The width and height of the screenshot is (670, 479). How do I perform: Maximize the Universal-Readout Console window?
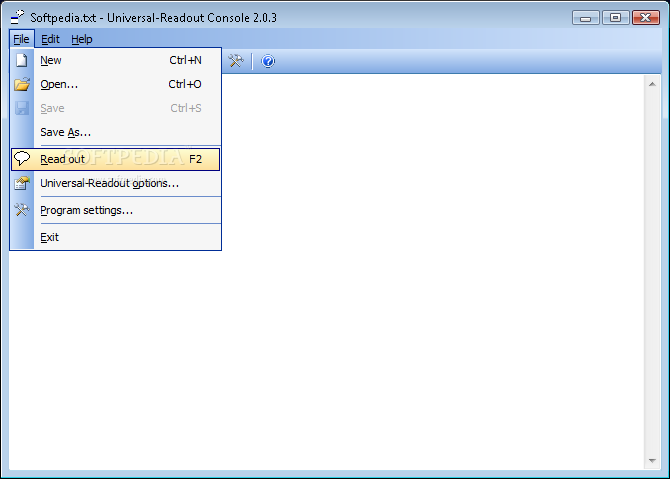click(x=615, y=18)
